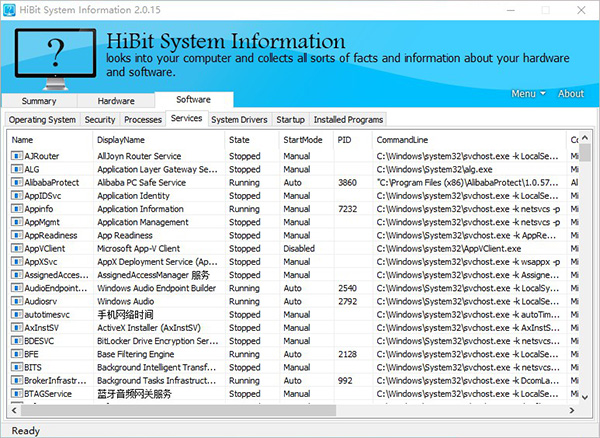
Task: Click the icon beside AssignedAcces… service
Action: tap(17, 275)
